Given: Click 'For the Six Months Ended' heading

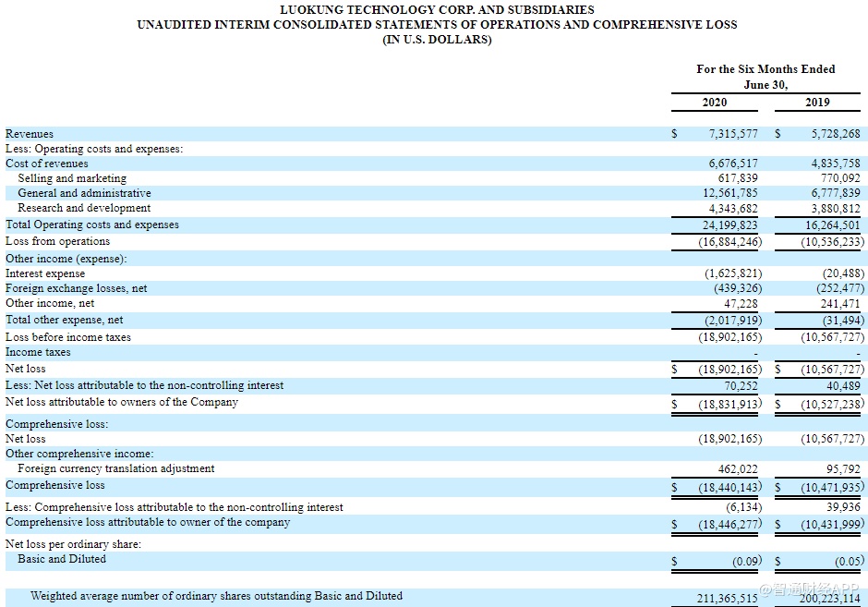Looking at the screenshot, I should (766, 69).
